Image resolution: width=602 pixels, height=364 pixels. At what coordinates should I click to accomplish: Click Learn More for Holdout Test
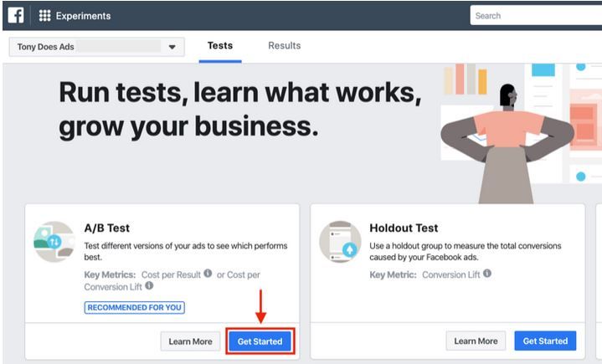click(x=476, y=341)
